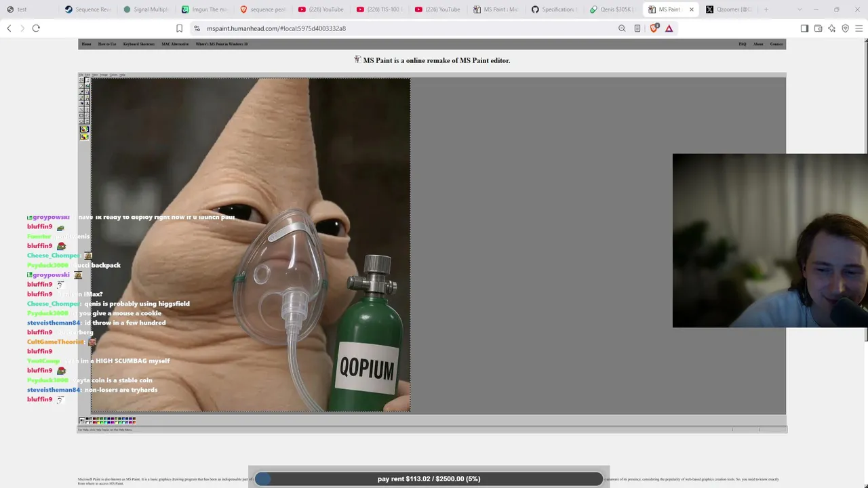The image size is (868, 488).
Task: Toggle the browser sidebar panel
Action: 804,28
